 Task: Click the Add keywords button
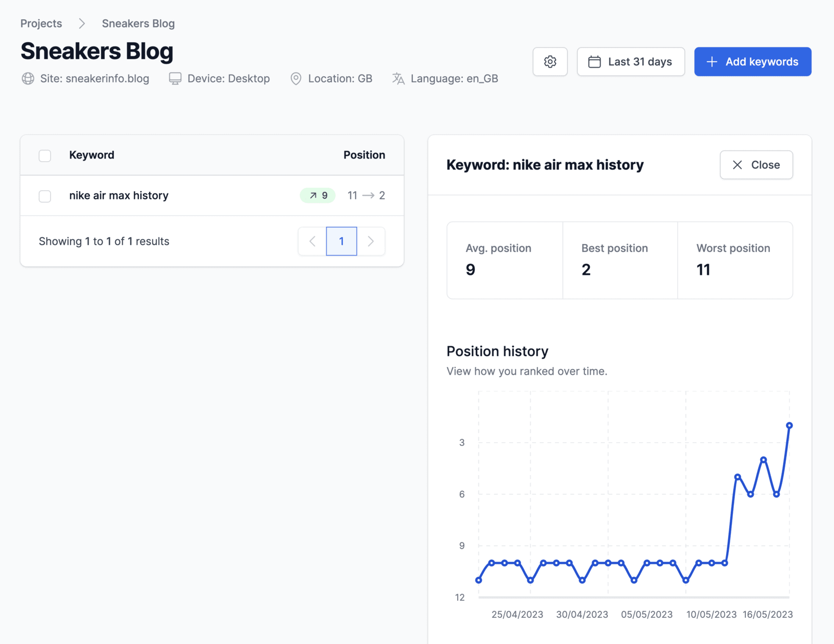[x=753, y=62]
